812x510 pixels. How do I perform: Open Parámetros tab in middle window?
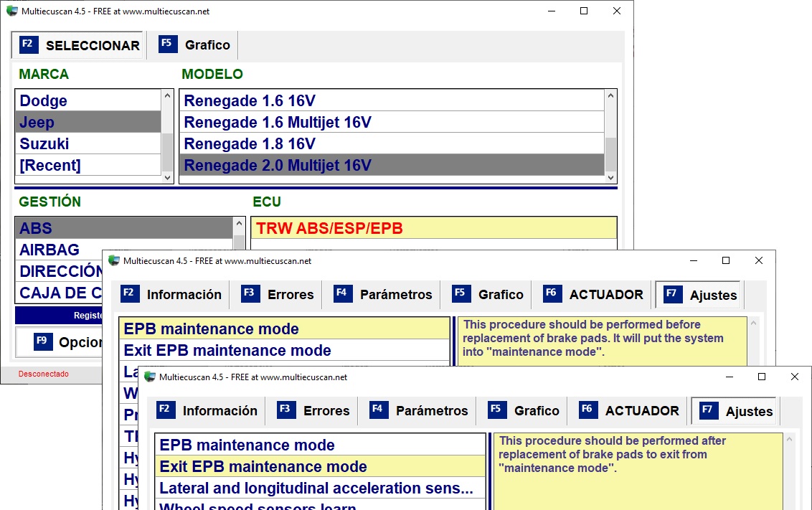pos(383,294)
